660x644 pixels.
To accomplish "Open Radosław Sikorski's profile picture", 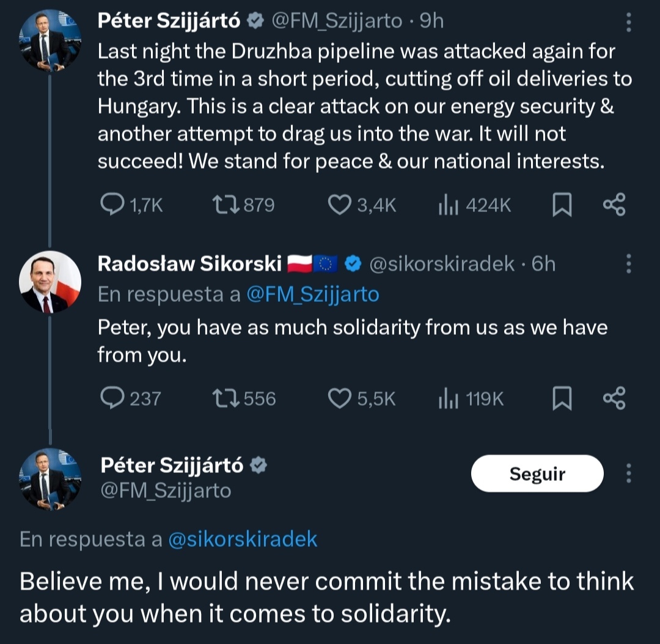I will click(x=50, y=282).
